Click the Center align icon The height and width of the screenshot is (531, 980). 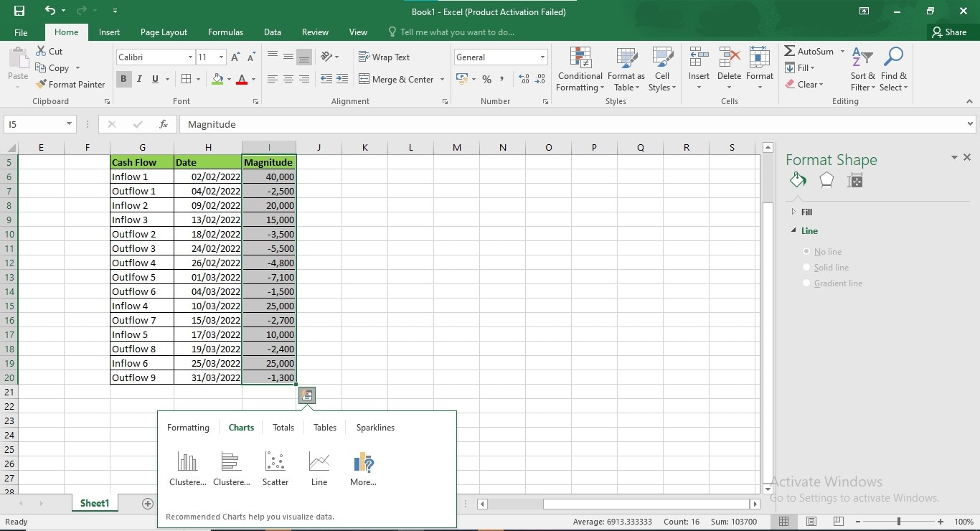tap(288, 79)
